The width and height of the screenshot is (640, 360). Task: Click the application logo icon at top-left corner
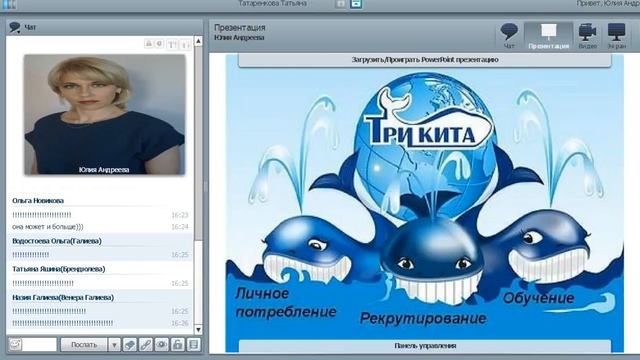coord(9,4)
